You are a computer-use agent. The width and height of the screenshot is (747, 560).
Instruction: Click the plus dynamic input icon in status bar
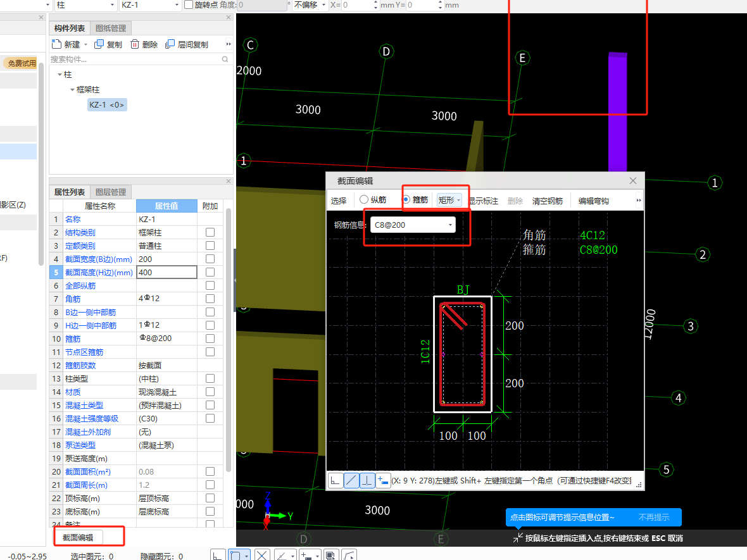(306, 555)
